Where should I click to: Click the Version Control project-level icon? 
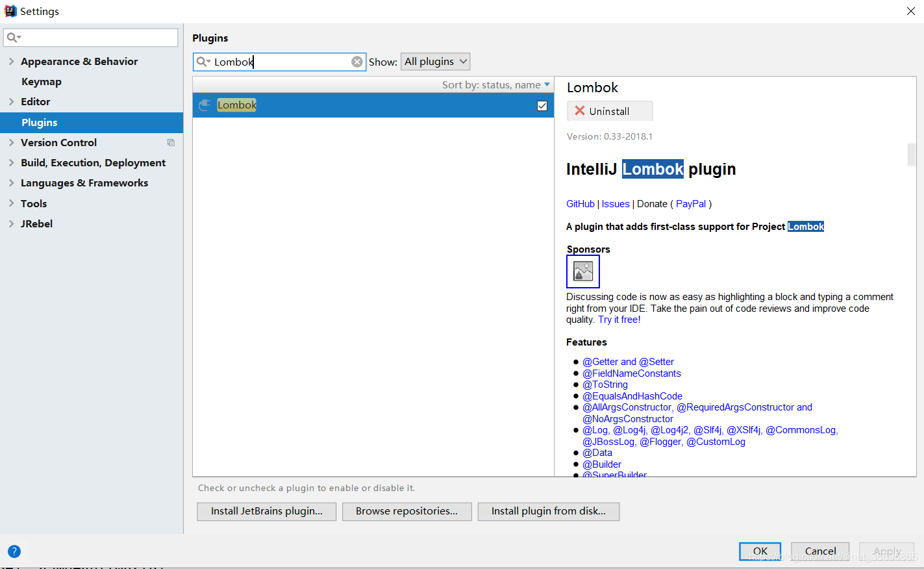tap(171, 143)
